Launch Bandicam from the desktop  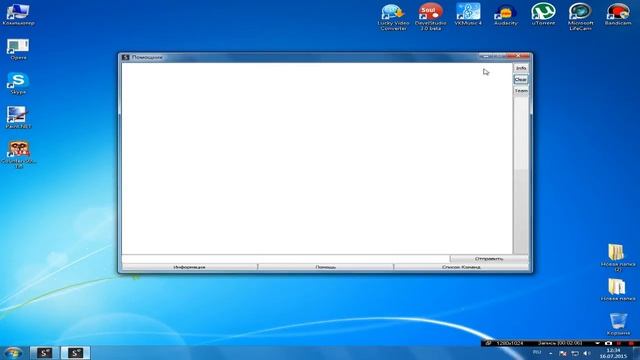click(x=618, y=15)
